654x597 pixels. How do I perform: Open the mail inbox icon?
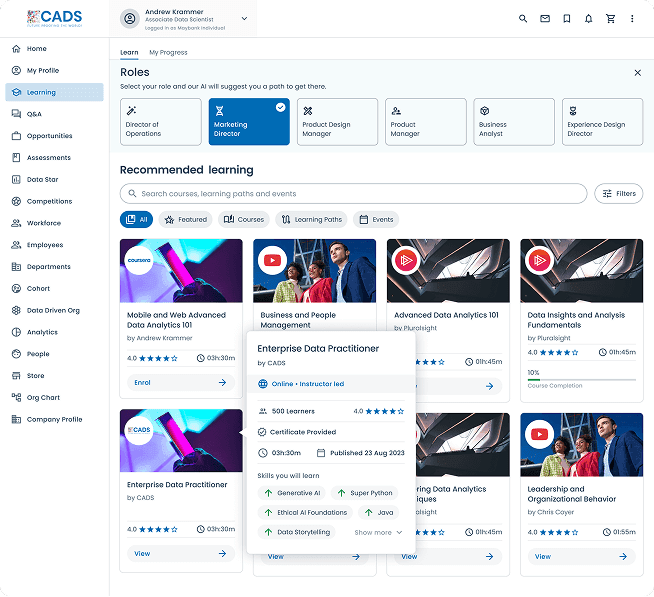tap(545, 19)
